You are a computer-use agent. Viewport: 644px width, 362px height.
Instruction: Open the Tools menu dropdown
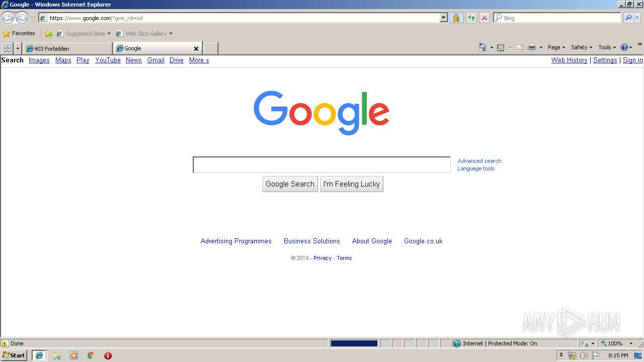[x=607, y=47]
